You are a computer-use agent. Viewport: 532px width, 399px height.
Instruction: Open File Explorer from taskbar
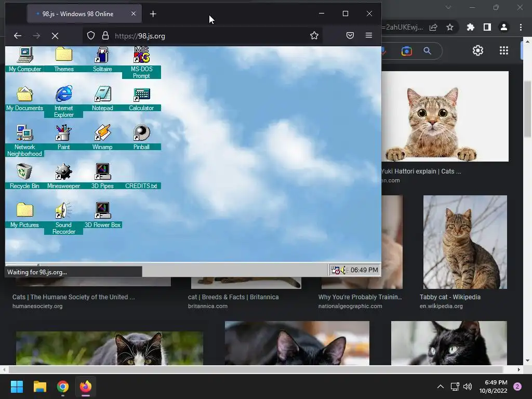39,387
